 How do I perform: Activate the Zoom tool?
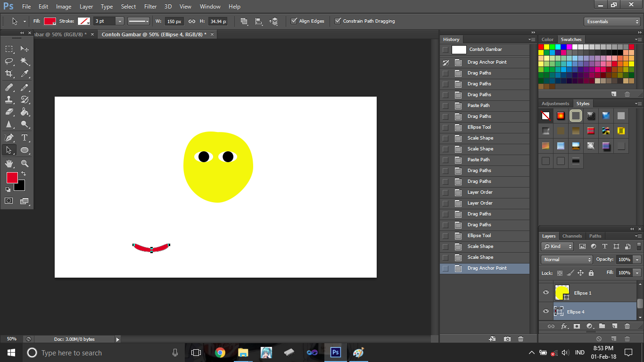point(24,163)
